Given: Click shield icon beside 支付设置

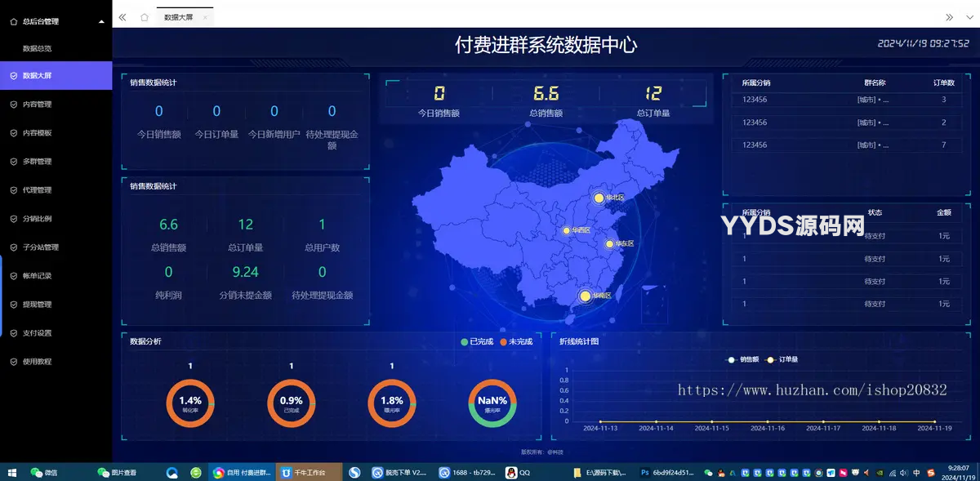Looking at the screenshot, I should click(13, 333).
